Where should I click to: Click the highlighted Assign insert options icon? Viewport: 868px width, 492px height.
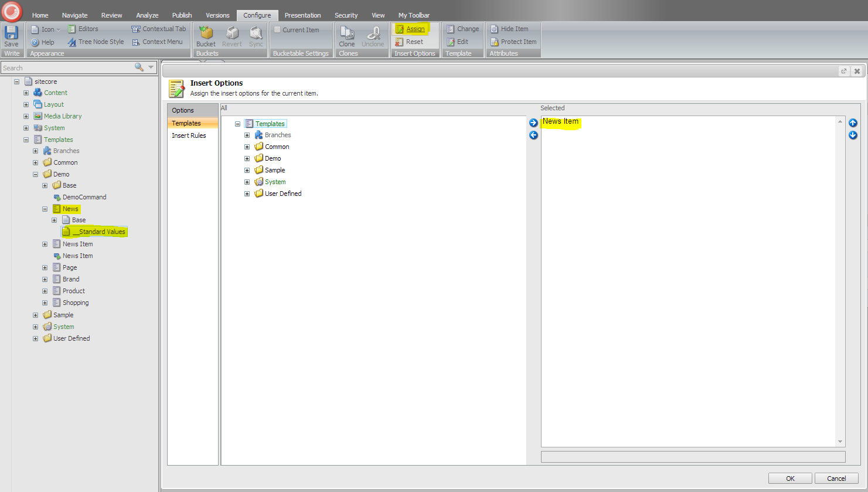coord(403,28)
